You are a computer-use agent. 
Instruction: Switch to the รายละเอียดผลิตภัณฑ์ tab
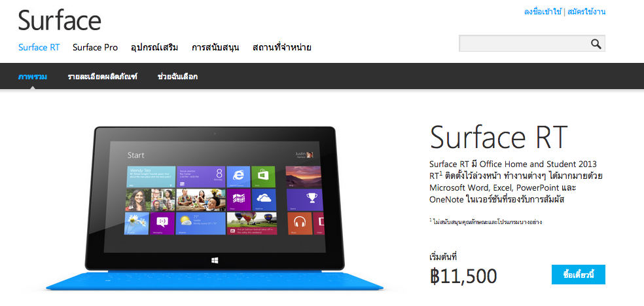coord(102,77)
